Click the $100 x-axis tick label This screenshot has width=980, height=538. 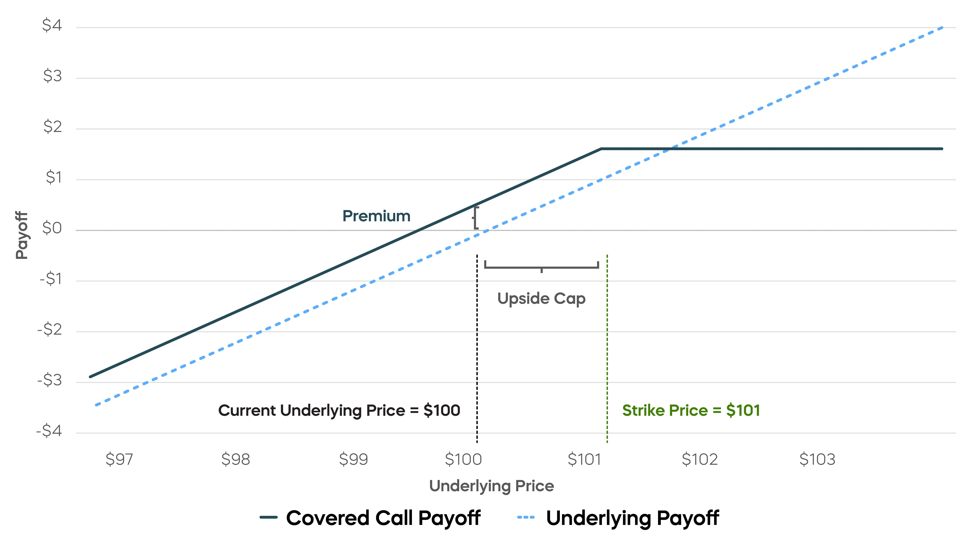pyautogui.click(x=463, y=459)
